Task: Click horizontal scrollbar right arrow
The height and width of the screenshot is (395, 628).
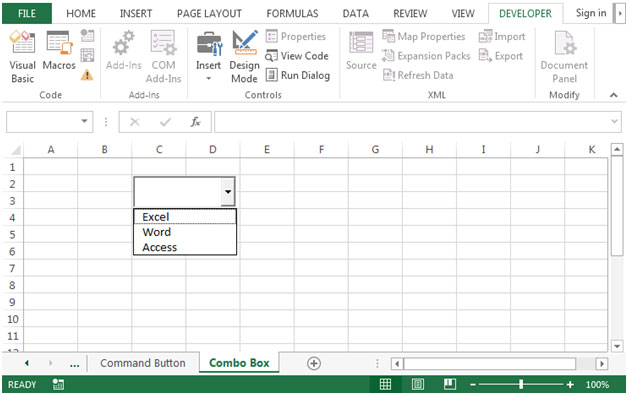Action: click(601, 364)
